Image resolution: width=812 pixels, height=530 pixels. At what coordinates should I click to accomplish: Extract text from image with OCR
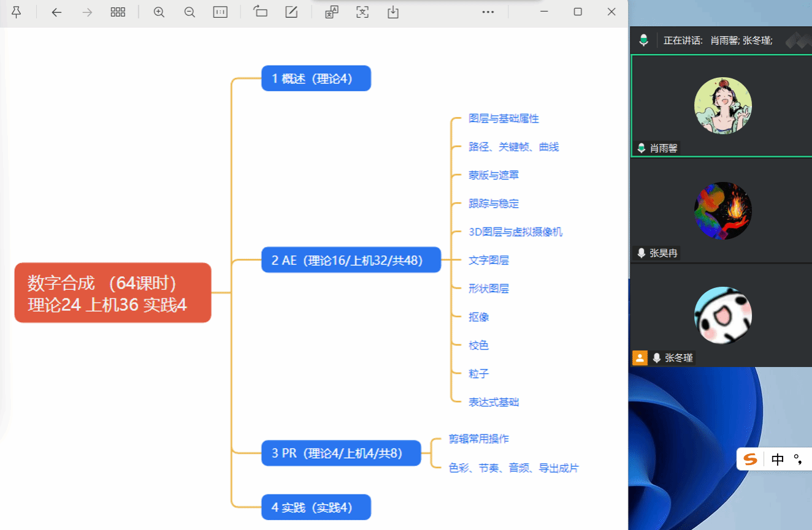[x=362, y=12]
